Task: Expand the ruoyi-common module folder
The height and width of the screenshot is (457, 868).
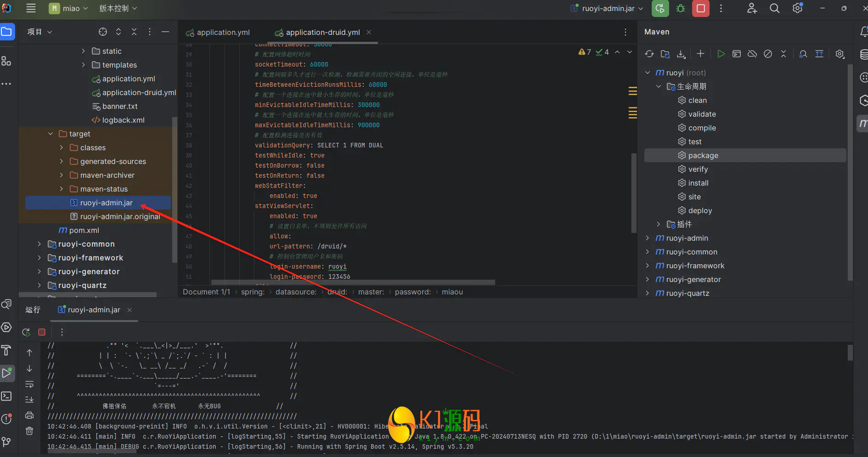Action: pos(39,244)
